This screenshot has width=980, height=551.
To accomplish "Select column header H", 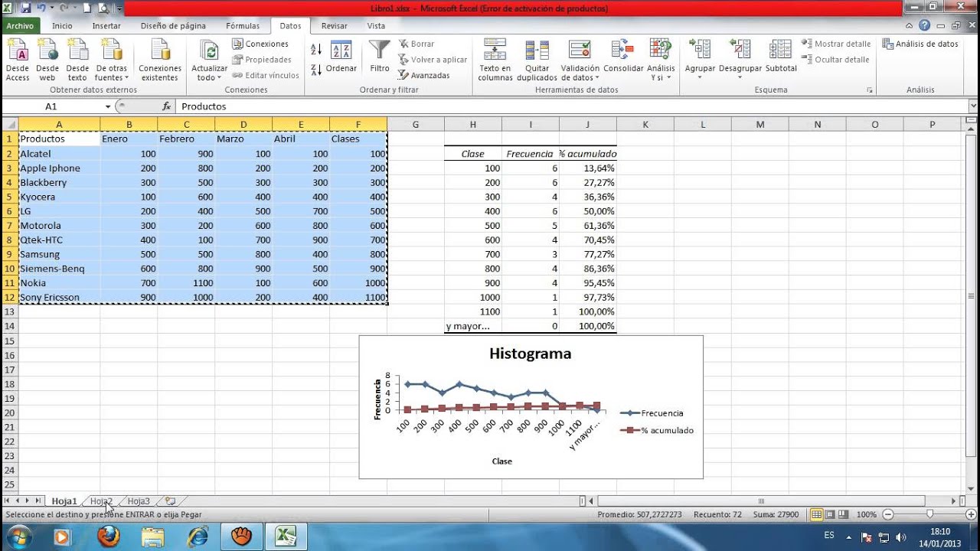I will [x=473, y=124].
